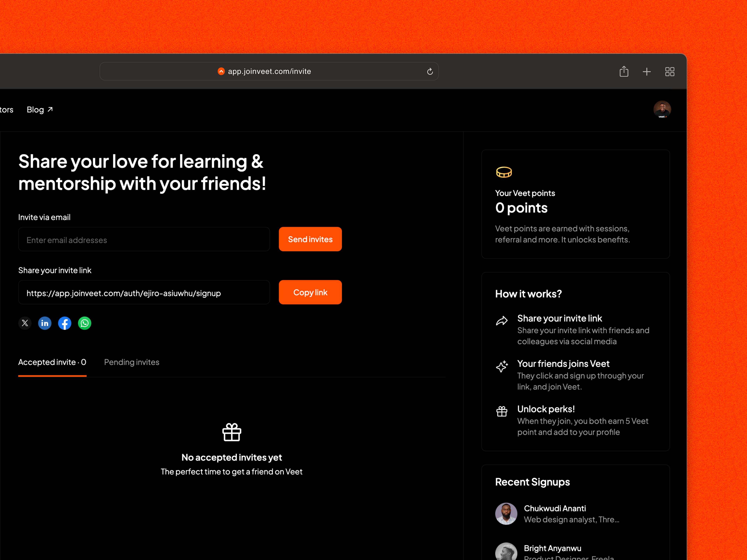
Task: Click the browser address bar
Action: click(x=269, y=71)
